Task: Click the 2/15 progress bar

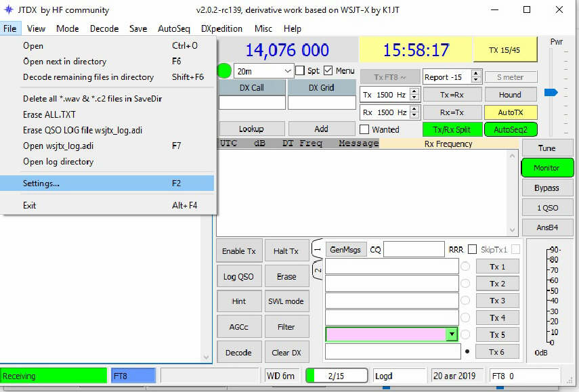Action: point(337,376)
